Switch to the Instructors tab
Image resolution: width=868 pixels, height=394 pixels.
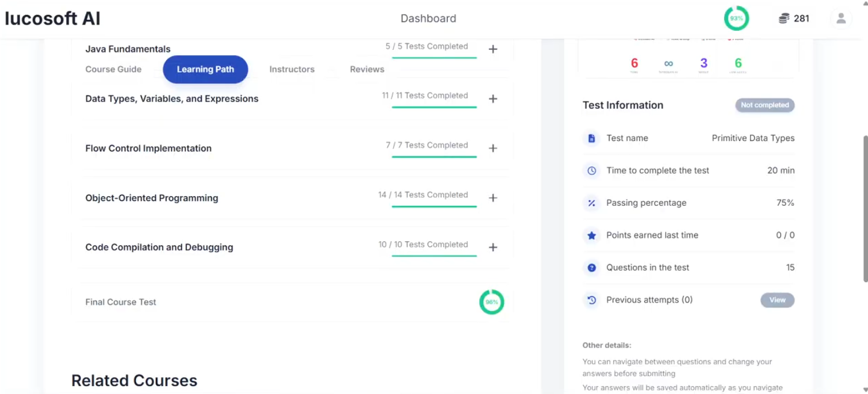[292, 69]
